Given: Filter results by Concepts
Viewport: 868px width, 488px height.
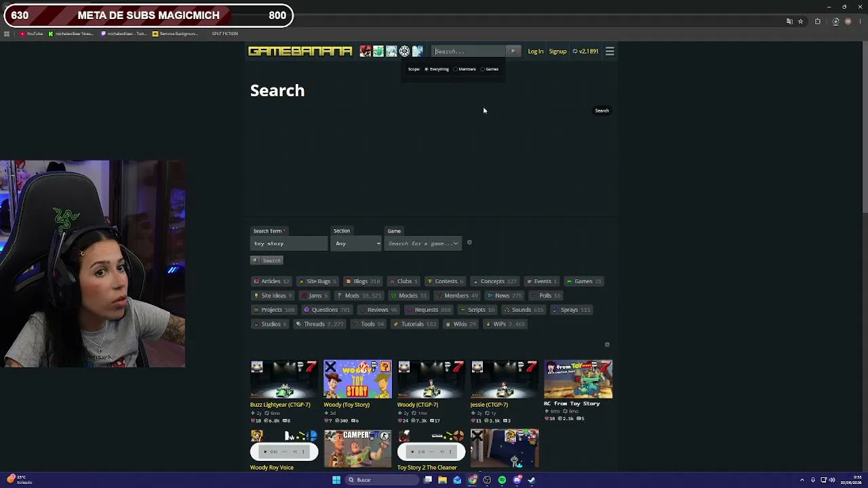Looking at the screenshot, I should [x=494, y=281].
